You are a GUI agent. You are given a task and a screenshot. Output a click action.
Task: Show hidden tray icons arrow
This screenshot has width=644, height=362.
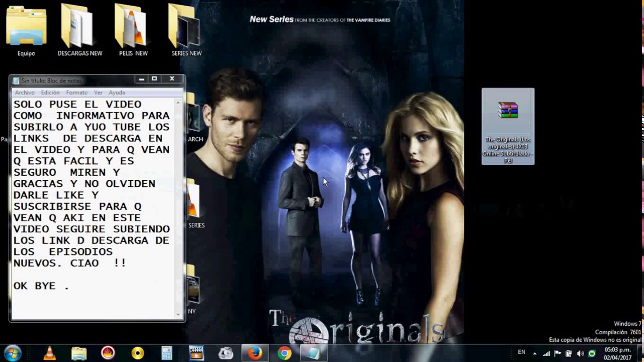[x=535, y=353]
